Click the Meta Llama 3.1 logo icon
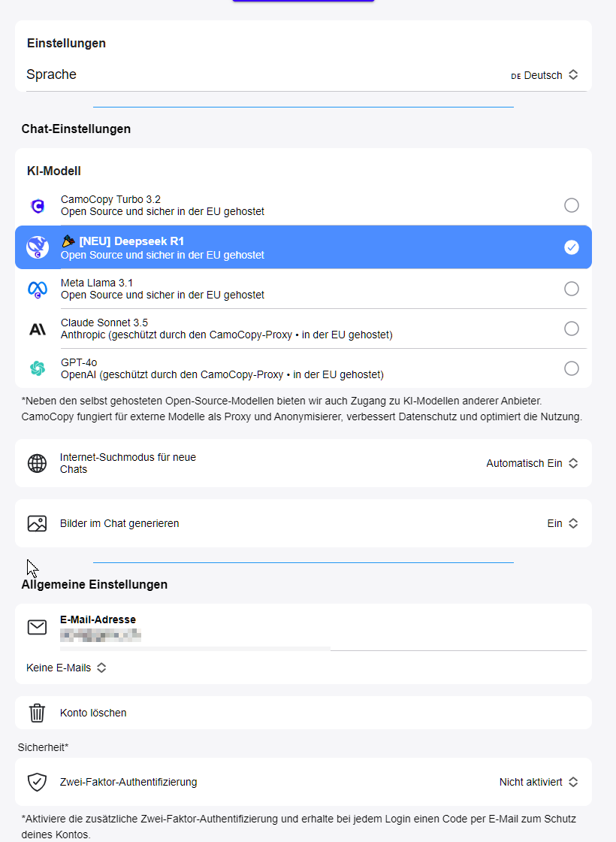 [x=38, y=289]
